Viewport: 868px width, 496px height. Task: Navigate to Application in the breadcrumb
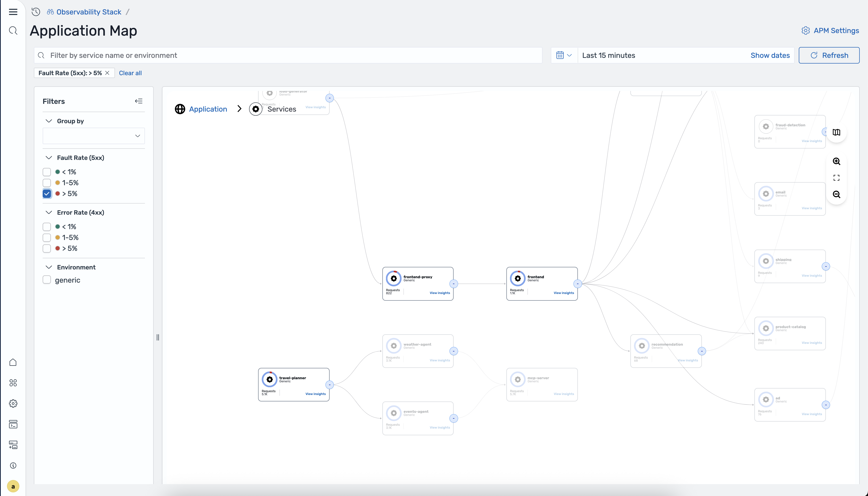point(208,109)
